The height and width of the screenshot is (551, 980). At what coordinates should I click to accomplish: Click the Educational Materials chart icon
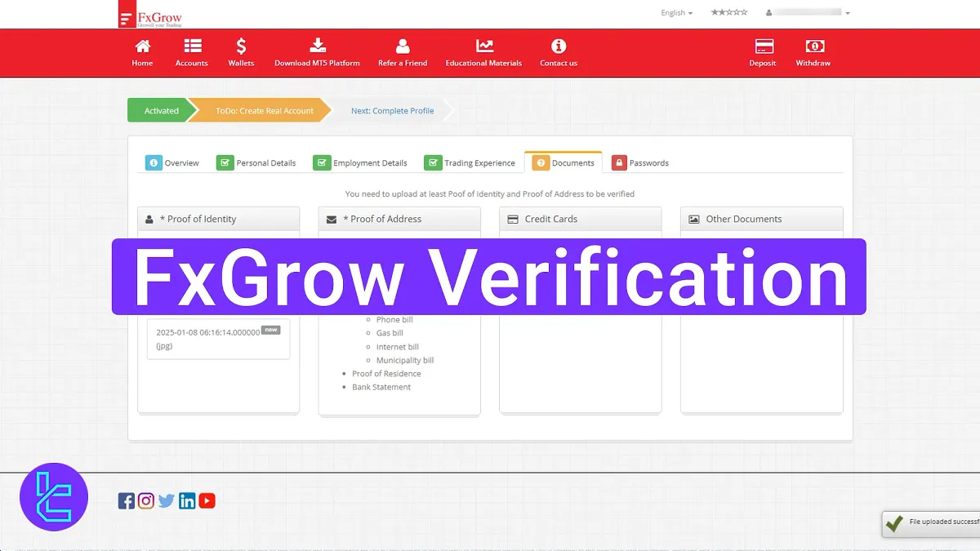click(483, 47)
